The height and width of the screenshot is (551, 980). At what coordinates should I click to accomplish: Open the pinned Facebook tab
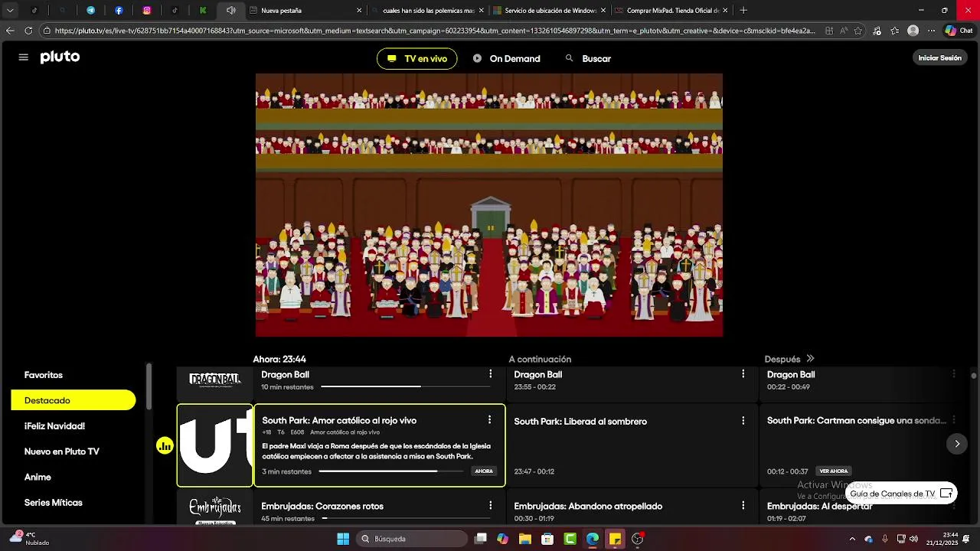pyautogui.click(x=119, y=11)
